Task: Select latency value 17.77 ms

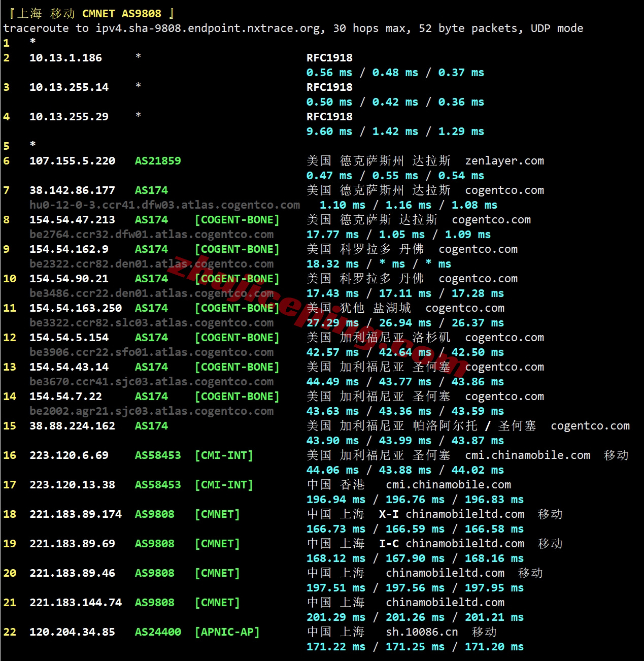Action: click(332, 235)
